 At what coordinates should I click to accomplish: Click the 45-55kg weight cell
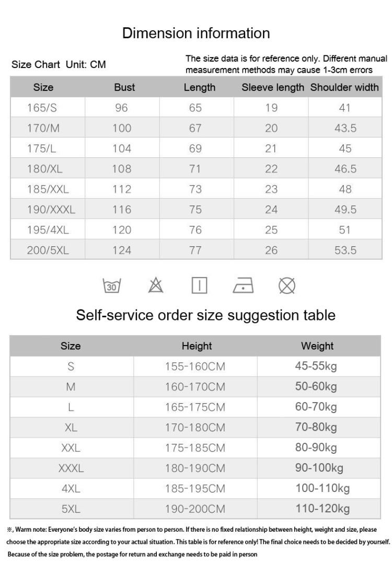click(316, 366)
